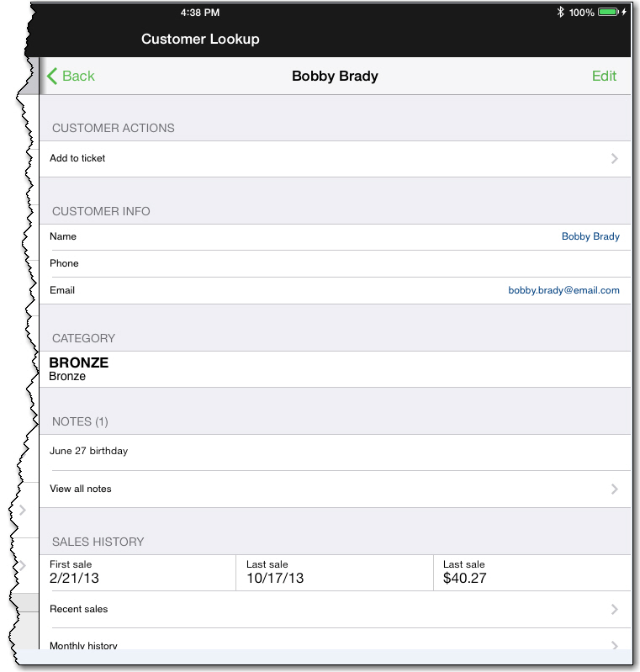Open the Recent sales row

coord(336,610)
